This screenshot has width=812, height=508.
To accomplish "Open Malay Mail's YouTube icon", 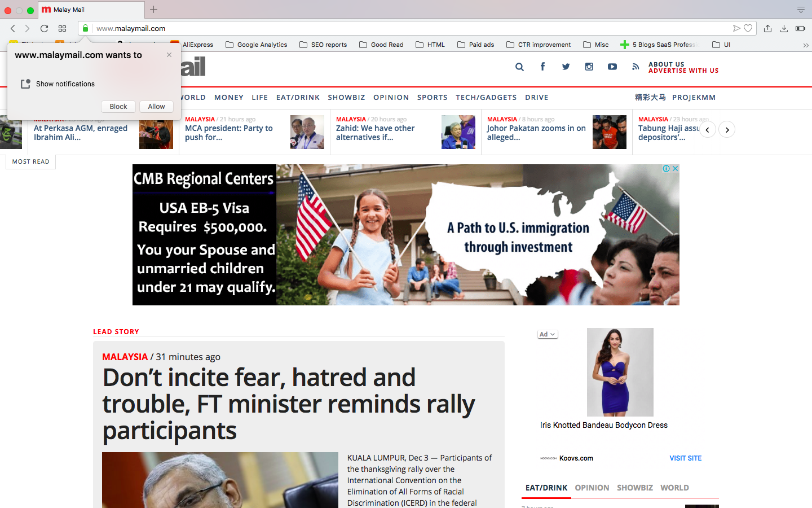I will [x=612, y=67].
